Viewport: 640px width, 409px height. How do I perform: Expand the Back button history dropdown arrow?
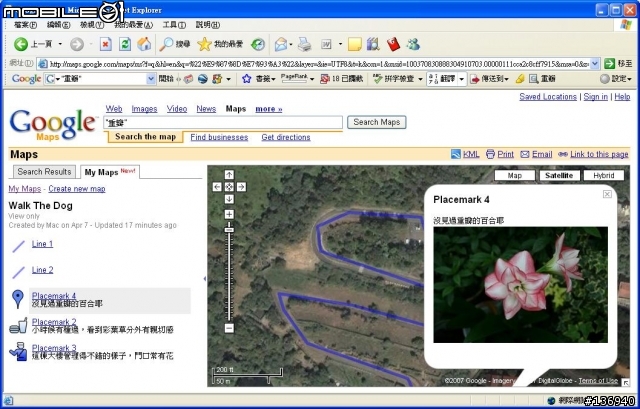coord(60,44)
